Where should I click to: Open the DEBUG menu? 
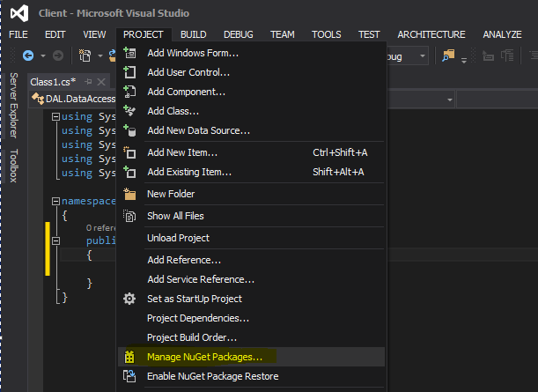(239, 34)
